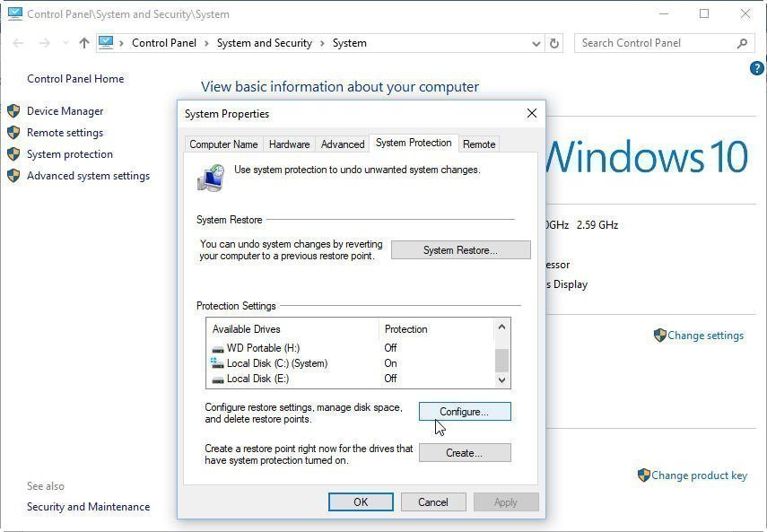Click Available Drives column header

pos(292,329)
